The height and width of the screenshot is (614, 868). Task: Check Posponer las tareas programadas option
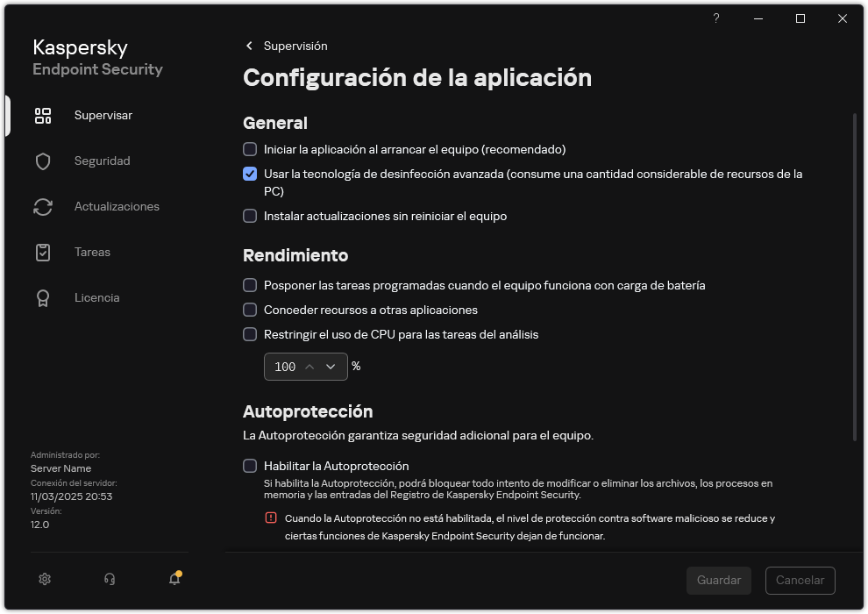tap(250, 285)
